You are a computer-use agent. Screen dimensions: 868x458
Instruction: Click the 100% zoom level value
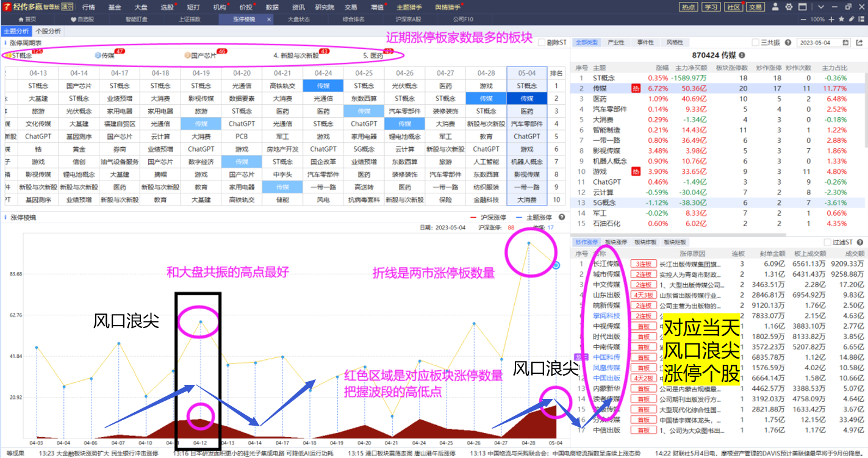(x=818, y=19)
